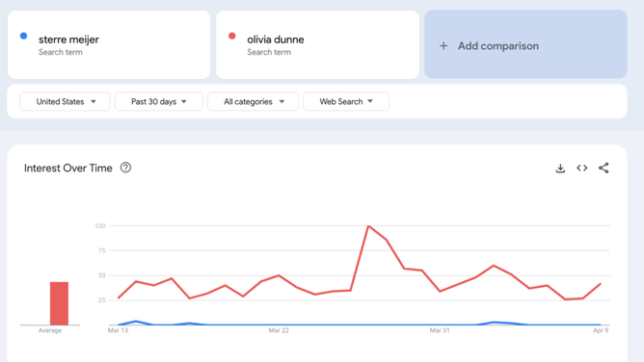Click the Interest Over Time heading
This screenshot has width=644, height=362.
(68, 168)
